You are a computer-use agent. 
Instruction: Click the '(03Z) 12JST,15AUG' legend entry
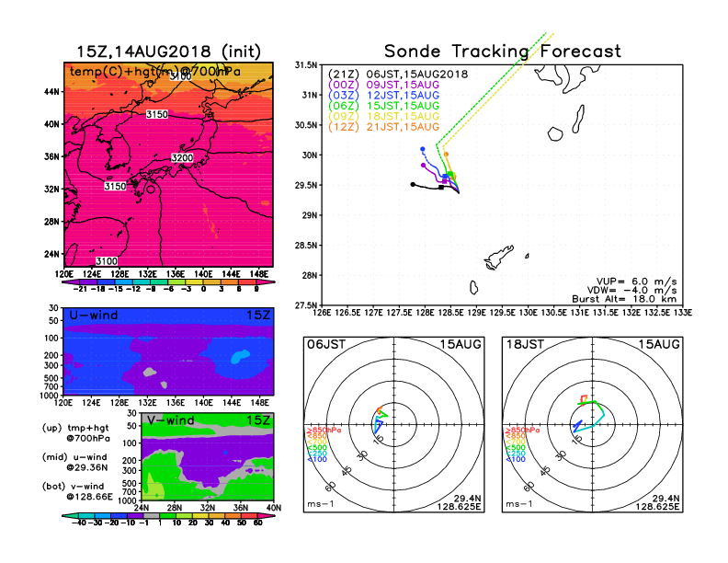click(383, 96)
